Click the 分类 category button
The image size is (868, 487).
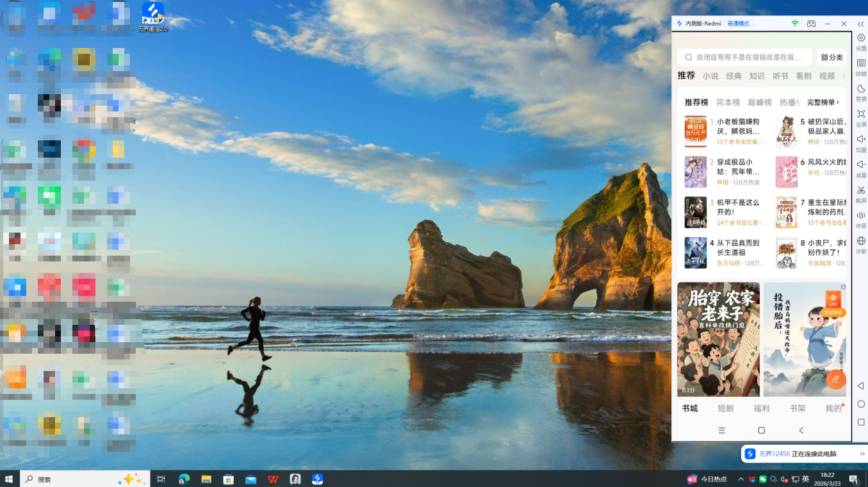point(832,57)
